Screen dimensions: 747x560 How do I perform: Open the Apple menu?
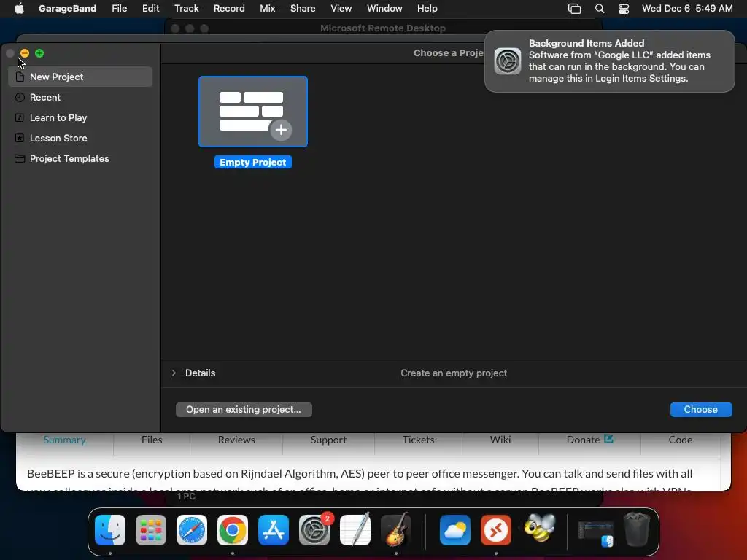pyautogui.click(x=19, y=8)
